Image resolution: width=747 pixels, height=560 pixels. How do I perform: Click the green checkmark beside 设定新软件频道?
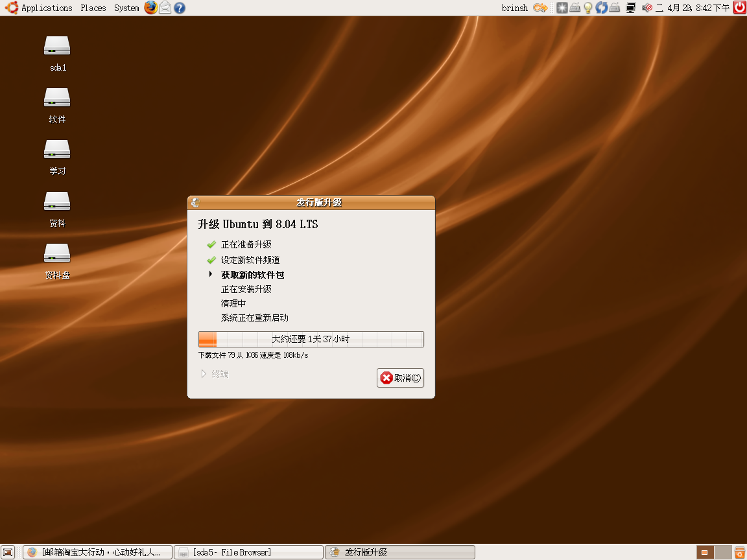pos(211,260)
